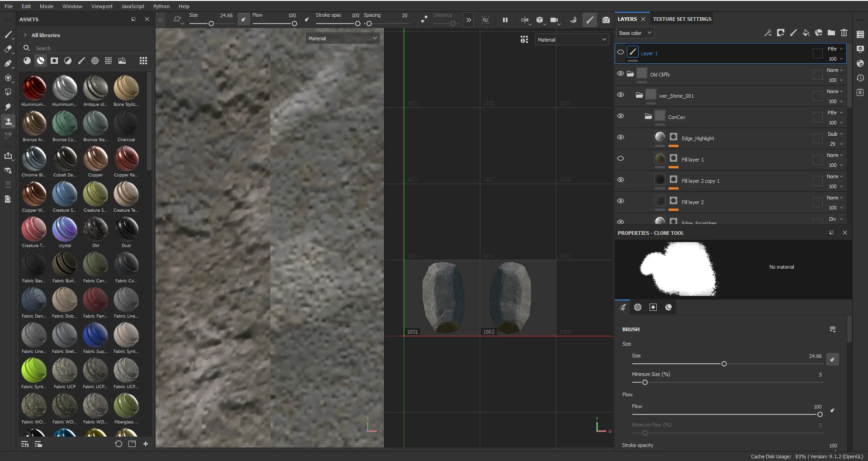Select the Eraser tool in left toolbar
Viewport: 868px width, 461px height.
tap(8, 49)
